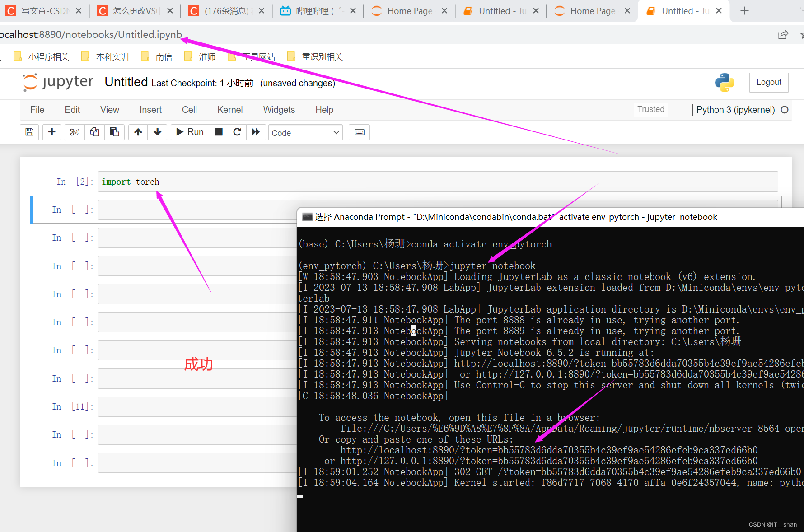Open the View menu
This screenshot has width=804, height=532.
(x=110, y=110)
